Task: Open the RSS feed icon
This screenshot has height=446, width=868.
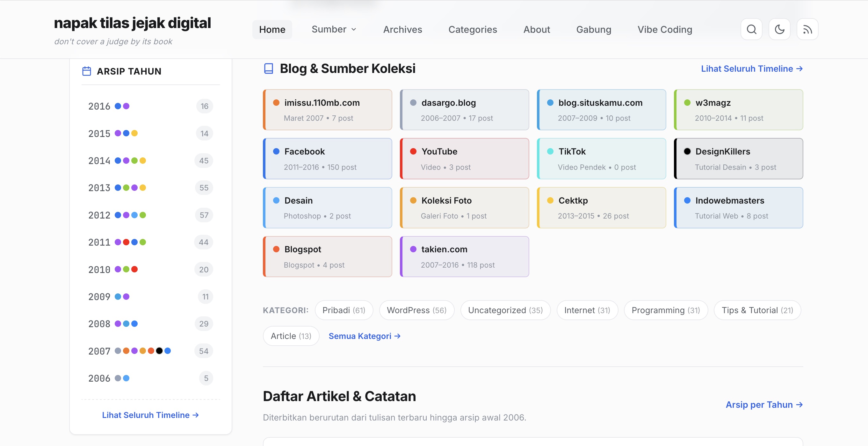Action: tap(807, 29)
